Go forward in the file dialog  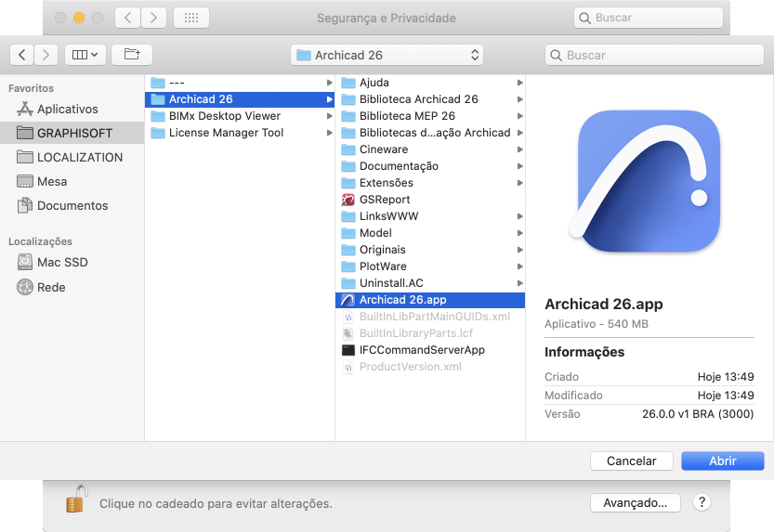click(x=46, y=54)
